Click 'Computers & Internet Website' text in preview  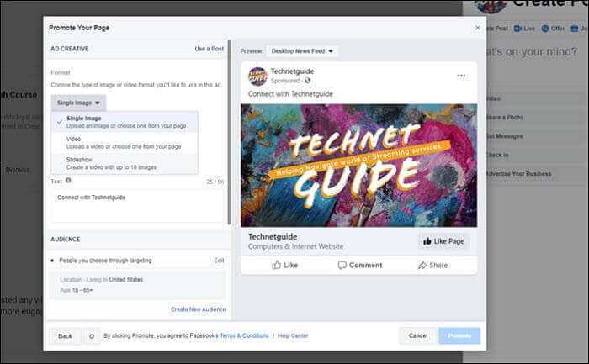pos(295,246)
